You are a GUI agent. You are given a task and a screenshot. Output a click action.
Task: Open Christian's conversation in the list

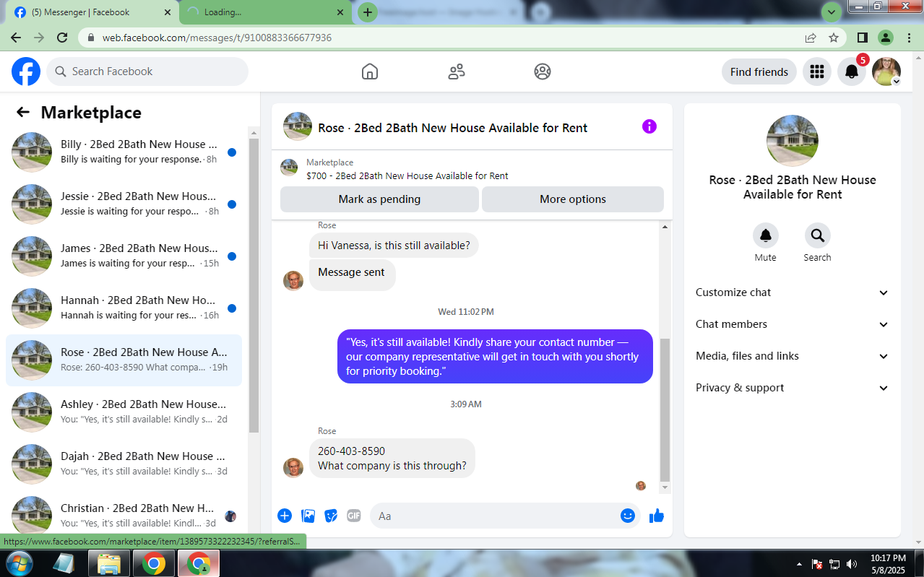click(x=124, y=513)
